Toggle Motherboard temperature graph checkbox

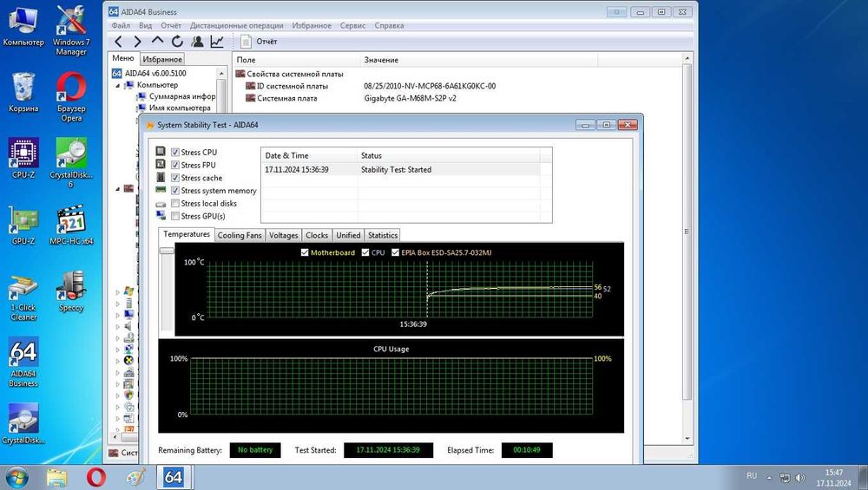[305, 252]
